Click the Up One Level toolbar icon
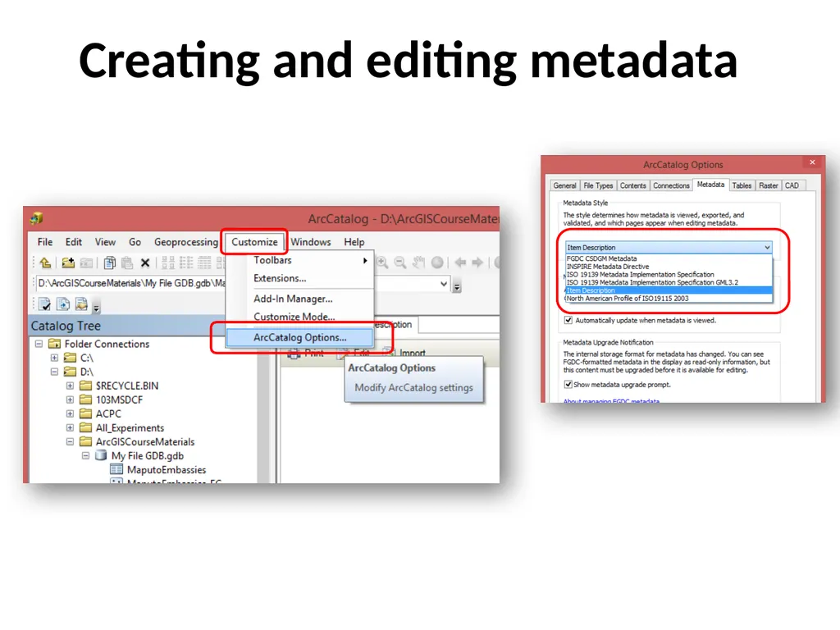Image resolution: width=840 pixels, height=630 pixels. (x=45, y=262)
